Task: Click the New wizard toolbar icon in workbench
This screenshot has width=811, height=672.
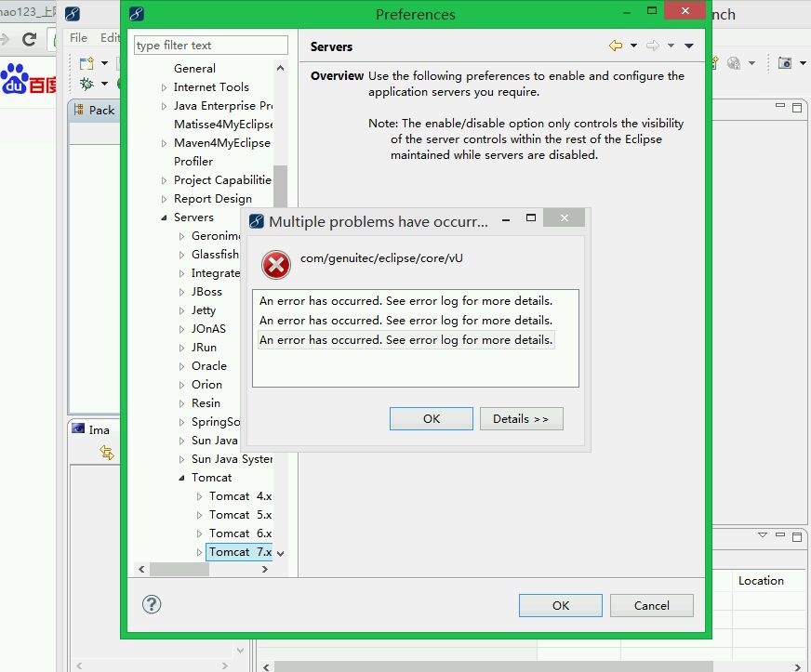Action: pos(86,63)
